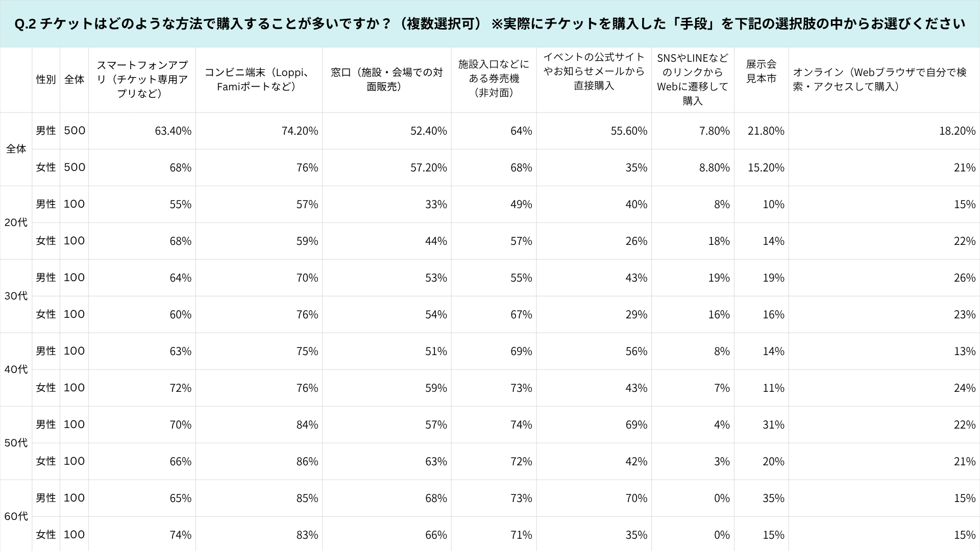Viewport: 980px width, 551px height.
Task: Click the 74.20% value cell
Action: pos(300,131)
